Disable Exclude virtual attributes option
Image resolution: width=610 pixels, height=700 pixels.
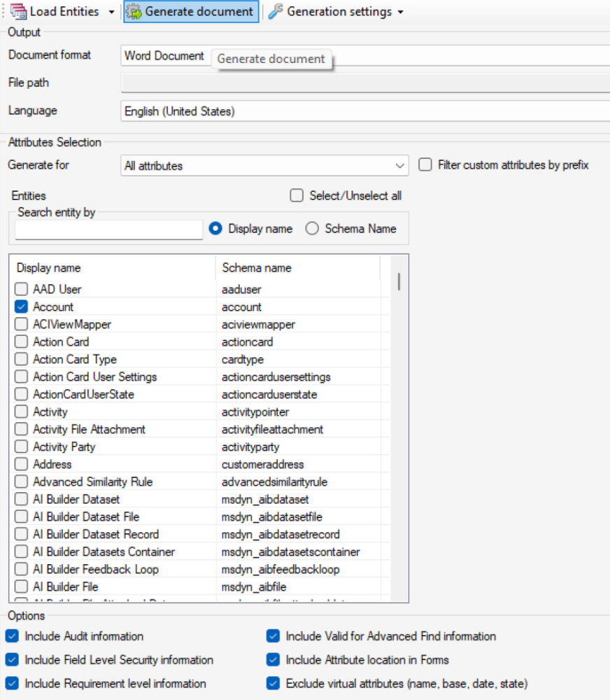coord(273,683)
